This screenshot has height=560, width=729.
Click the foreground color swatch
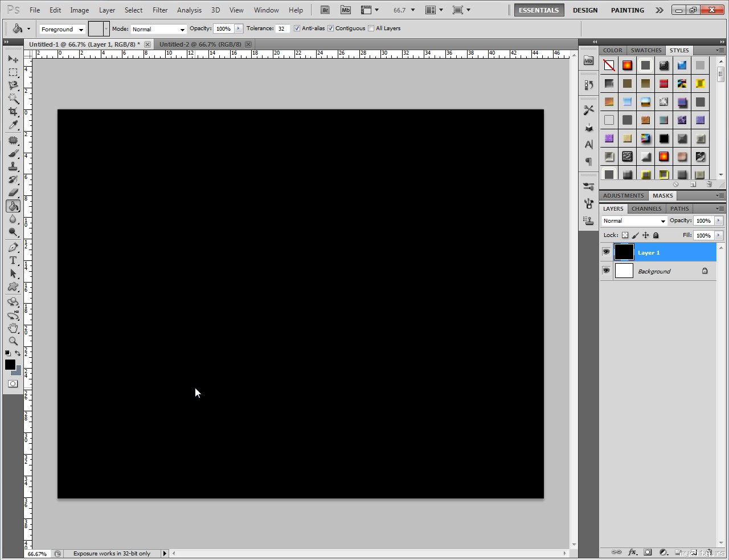(10, 365)
